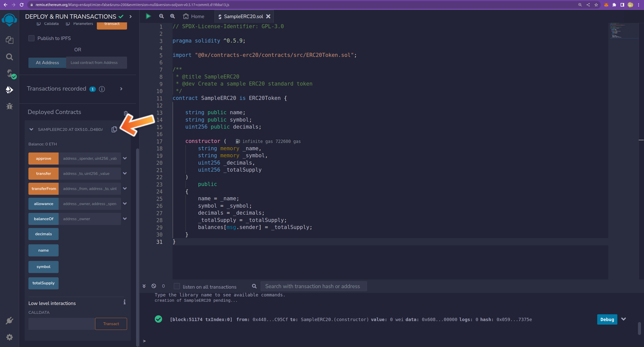Image resolution: width=644 pixels, height=347 pixels.
Task: Expand the Transactions recorded section
Action: click(x=121, y=89)
